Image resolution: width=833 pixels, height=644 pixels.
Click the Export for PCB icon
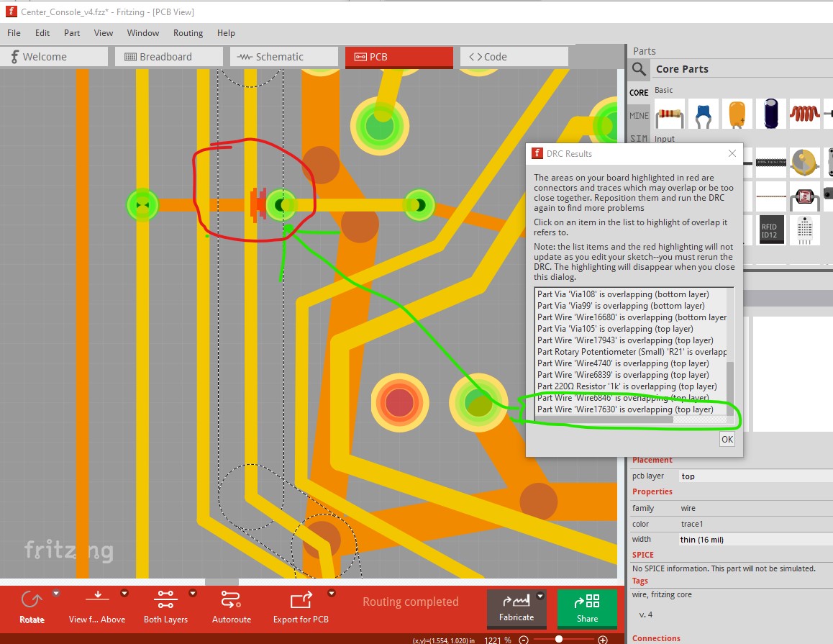tap(300, 600)
